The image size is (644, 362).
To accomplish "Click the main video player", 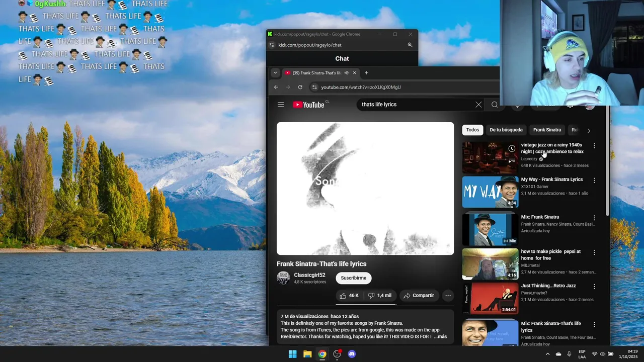I will point(365,189).
